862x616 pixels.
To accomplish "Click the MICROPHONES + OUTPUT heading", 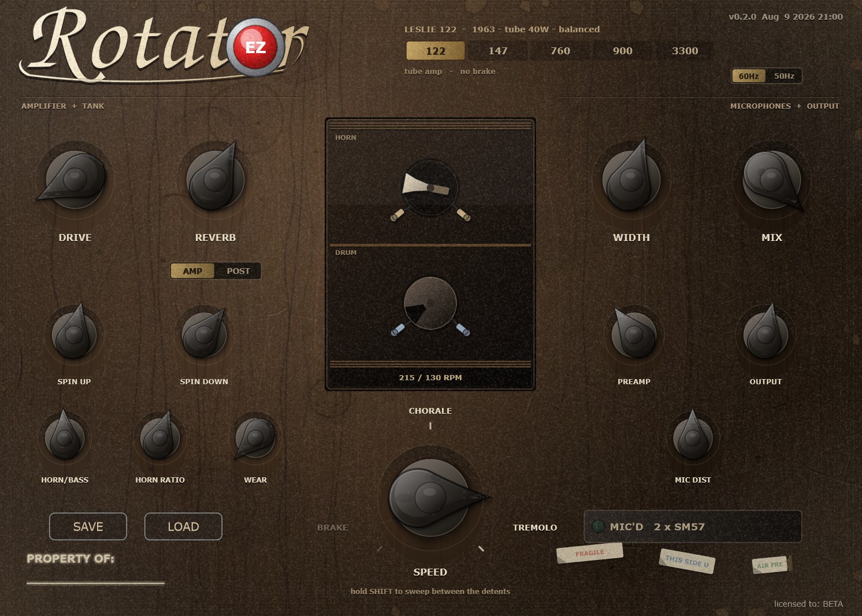I will click(x=785, y=106).
